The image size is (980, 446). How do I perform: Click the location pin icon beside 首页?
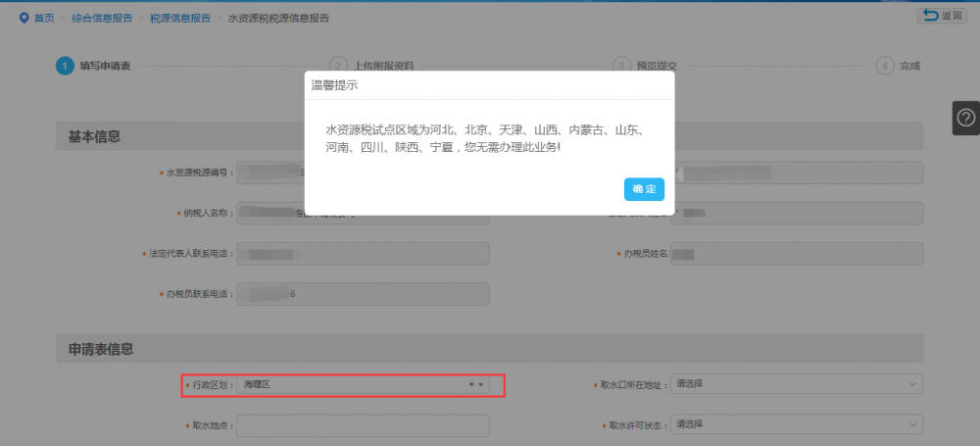[24, 18]
